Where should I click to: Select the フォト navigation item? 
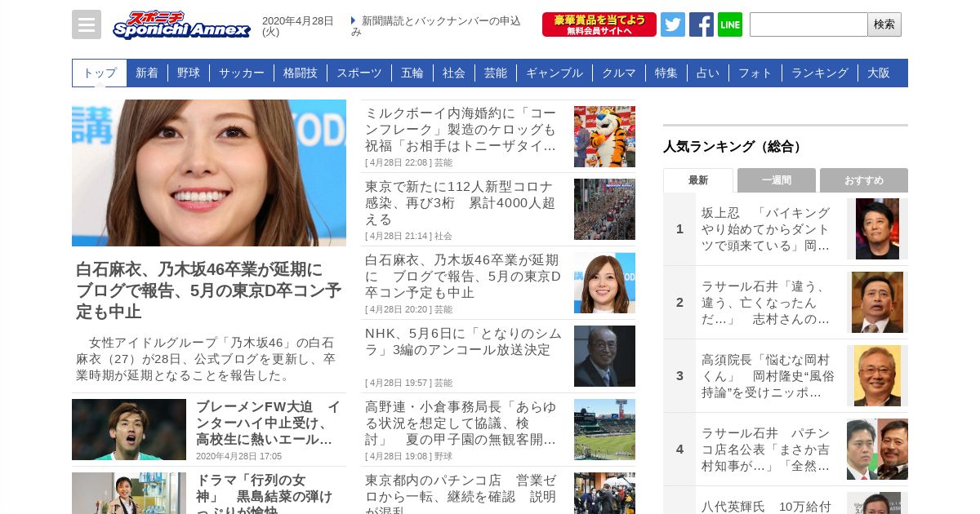point(755,73)
